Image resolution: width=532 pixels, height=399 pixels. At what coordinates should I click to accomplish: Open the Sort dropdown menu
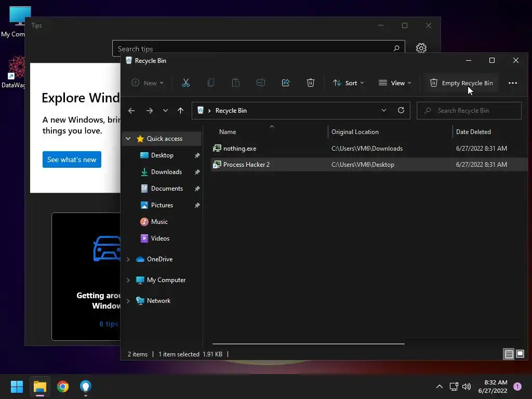coord(349,83)
